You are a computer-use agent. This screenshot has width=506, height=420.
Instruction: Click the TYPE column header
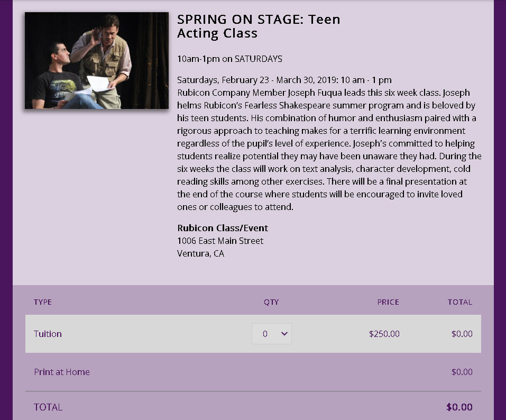point(43,302)
